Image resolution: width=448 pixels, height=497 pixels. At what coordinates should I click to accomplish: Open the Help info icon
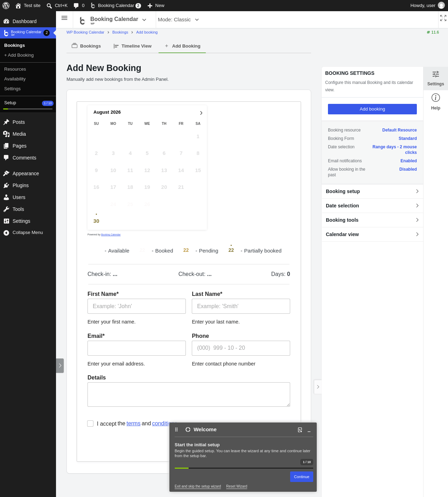click(436, 98)
